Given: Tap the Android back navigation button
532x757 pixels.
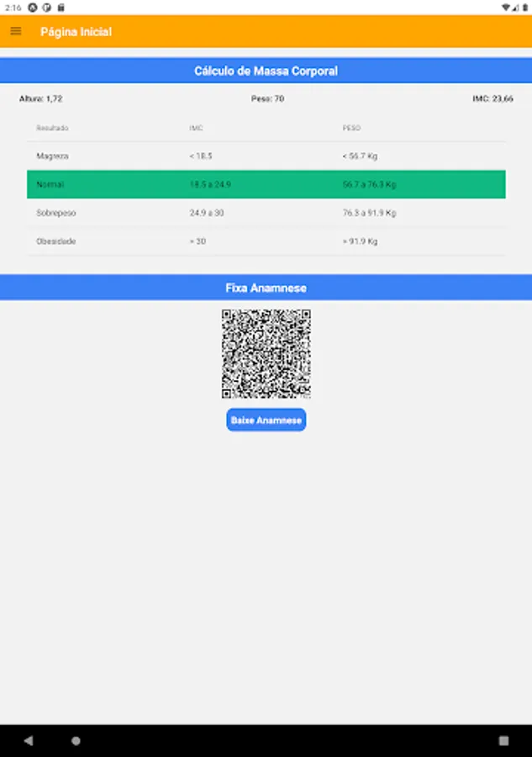Looking at the screenshot, I should click(x=29, y=740).
